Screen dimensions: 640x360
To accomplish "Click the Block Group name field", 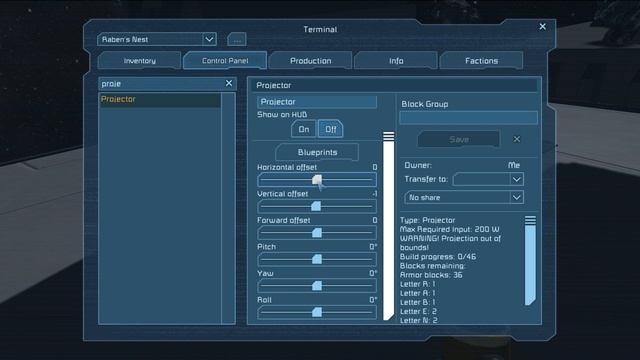I will pyautogui.click(x=468, y=118).
